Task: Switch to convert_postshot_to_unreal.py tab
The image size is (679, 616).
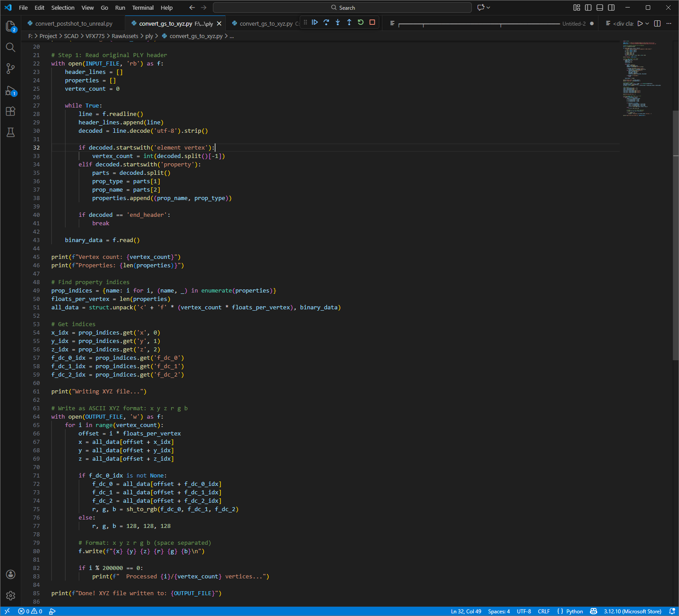Action: [73, 24]
